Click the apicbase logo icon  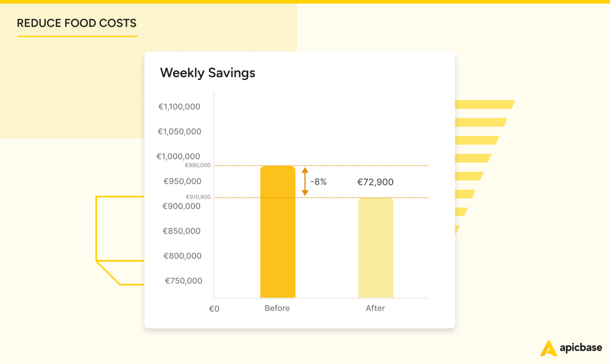(549, 349)
